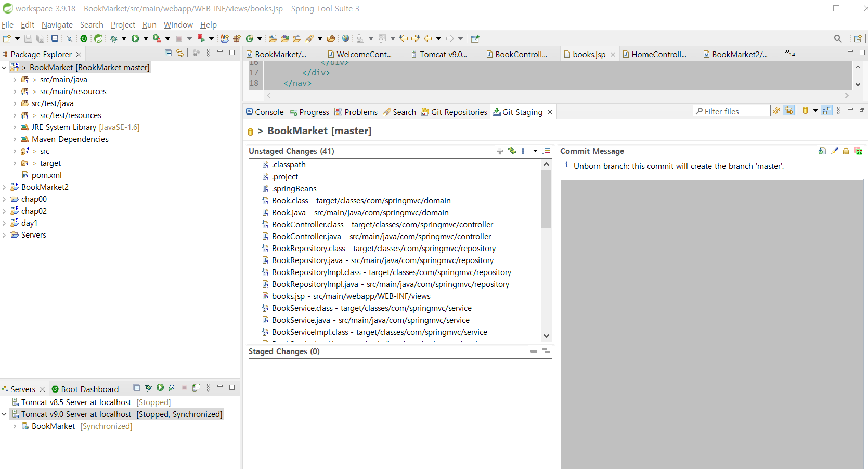
Task: Click the gray plus Add selected files icon
Action: tap(500, 151)
